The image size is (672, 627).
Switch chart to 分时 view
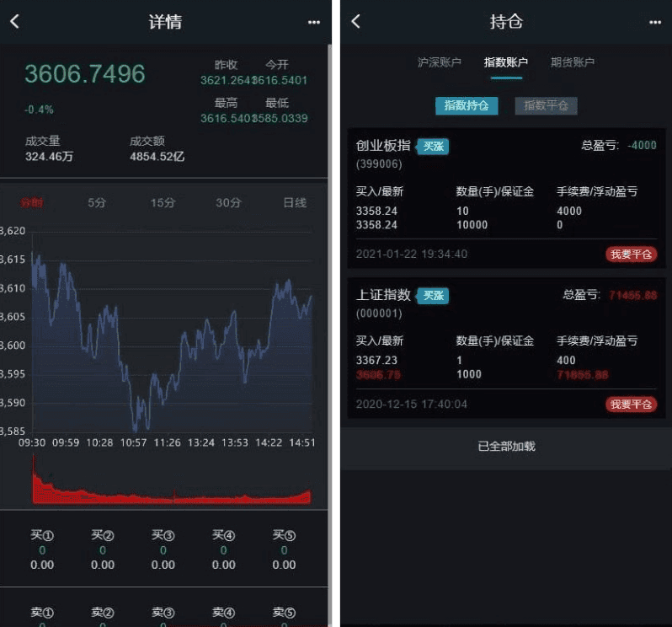click(32, 203)
